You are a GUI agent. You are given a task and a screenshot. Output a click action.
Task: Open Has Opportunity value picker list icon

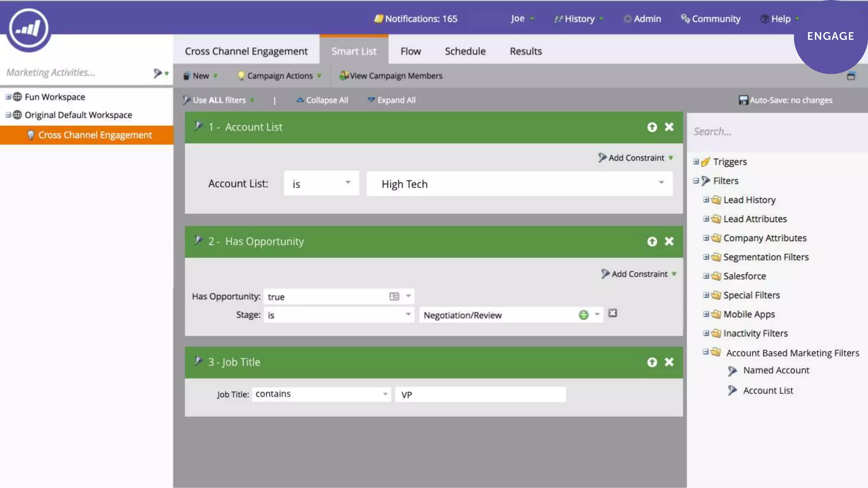(x=394, y=297)
